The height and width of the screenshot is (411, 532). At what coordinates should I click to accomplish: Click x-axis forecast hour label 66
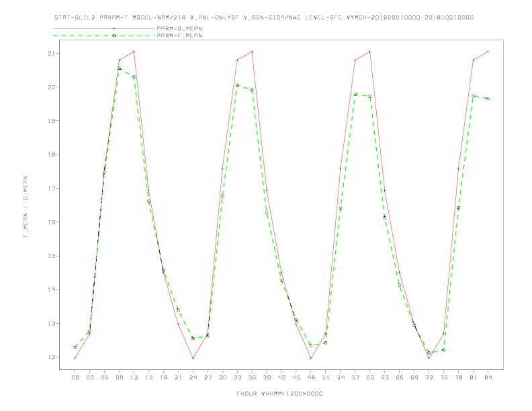tap(400, 377)
